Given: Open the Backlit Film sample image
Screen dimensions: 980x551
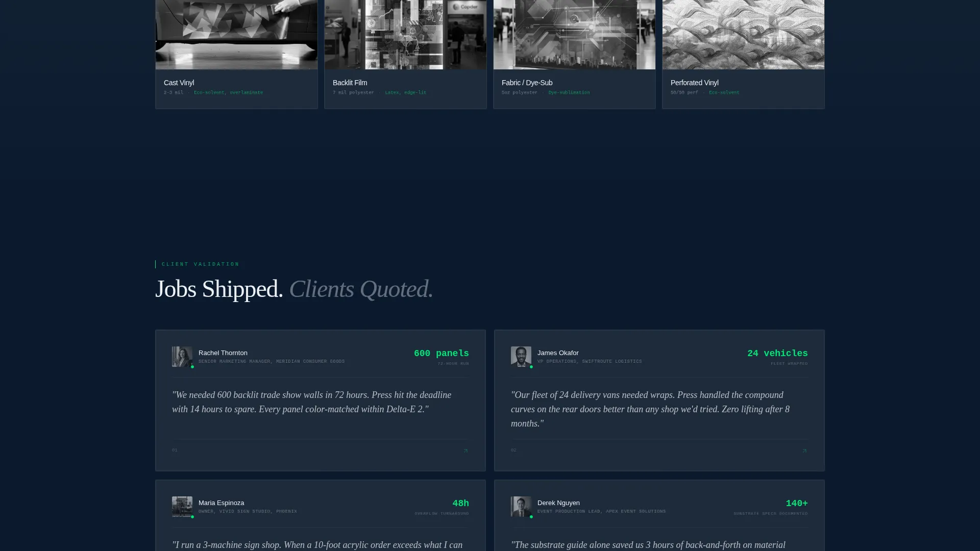Looking at the screenshot, I should pos(405,35).
